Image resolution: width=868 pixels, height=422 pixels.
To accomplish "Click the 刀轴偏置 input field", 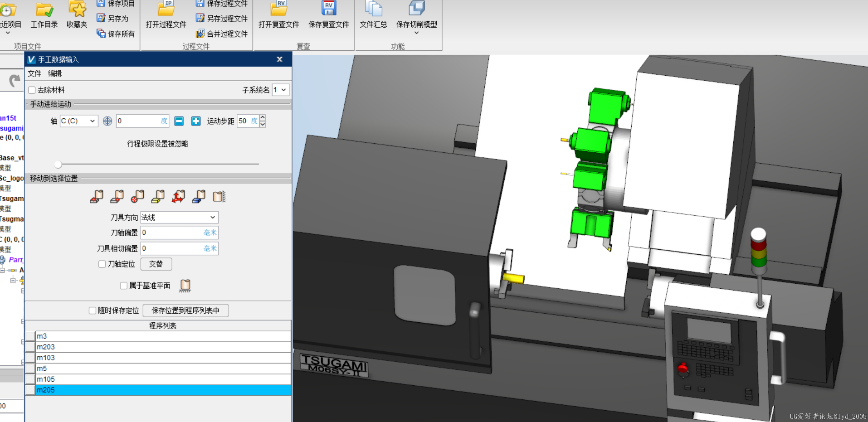I will click(180, 233).
